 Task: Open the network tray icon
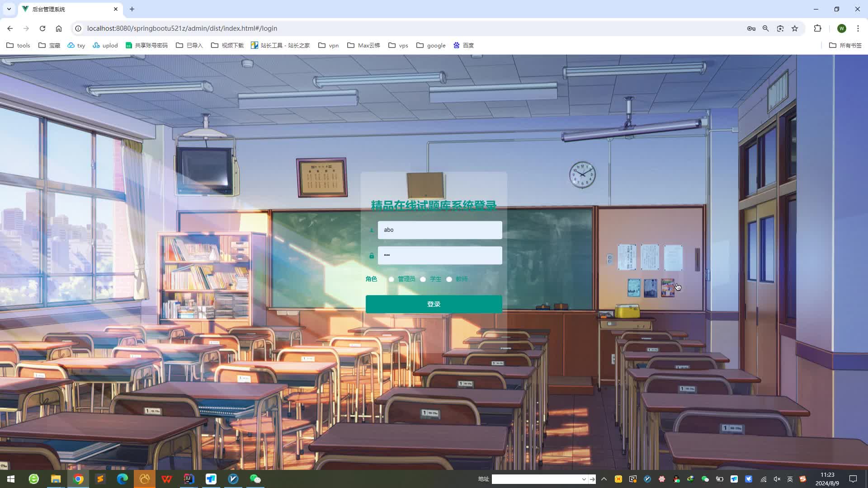pos(764,479)
